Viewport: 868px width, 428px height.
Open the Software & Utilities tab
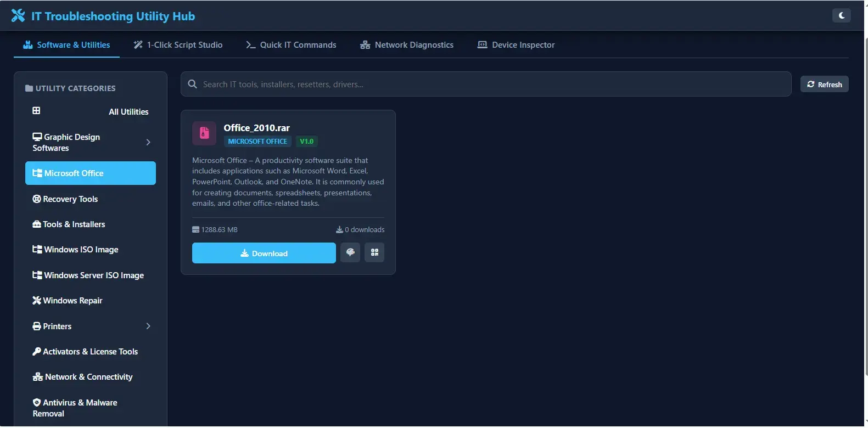point(66,45)
